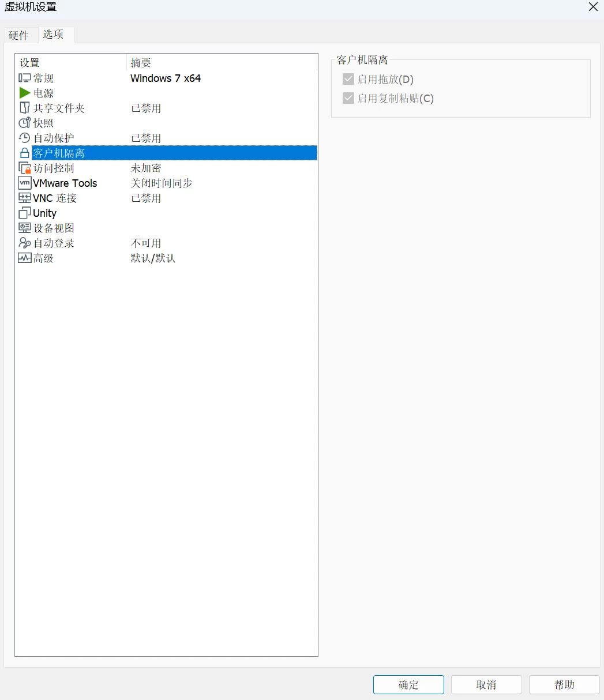This screenshot has height=700, width=604.
Task: Select the VMware Tools vm icon
Action: [25, 183]
